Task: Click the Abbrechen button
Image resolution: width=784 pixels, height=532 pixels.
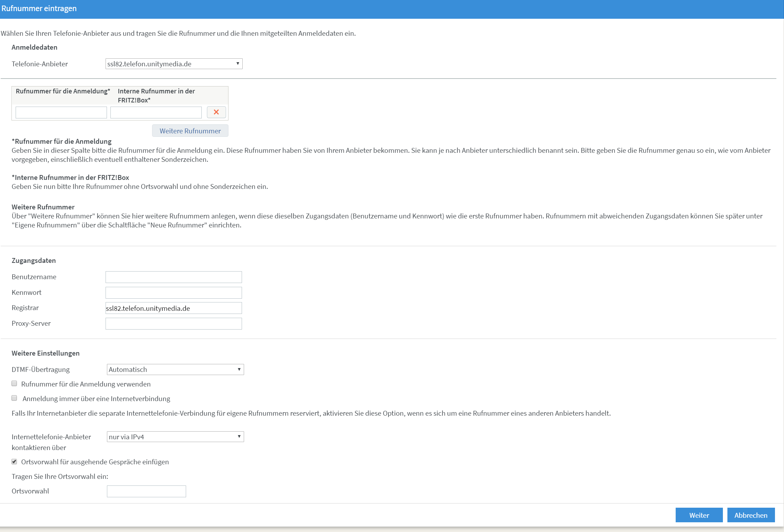Action: pos(751,515)
